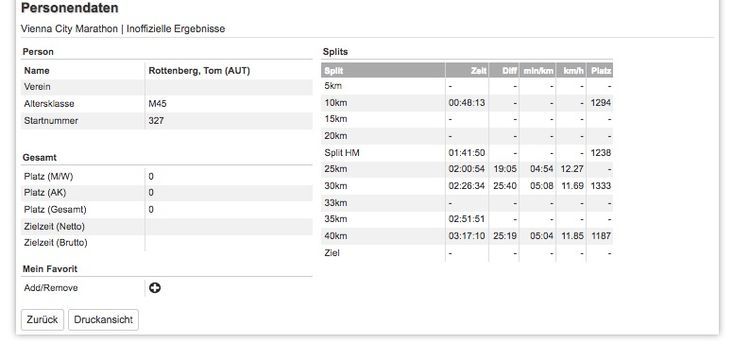Select the 10km split row

coord(467,103)
